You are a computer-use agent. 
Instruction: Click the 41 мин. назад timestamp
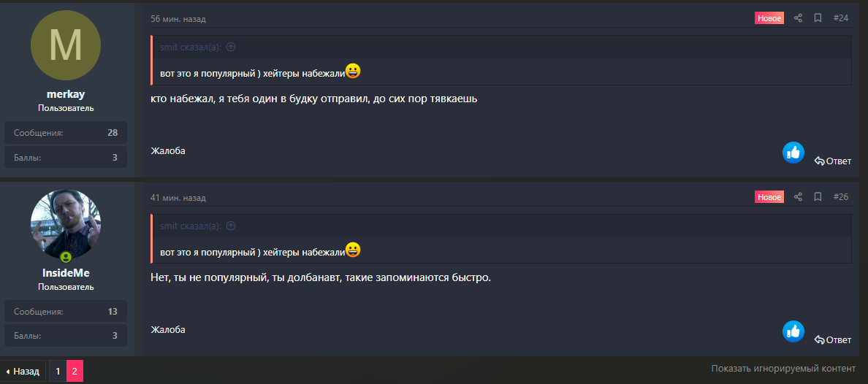pyautogui.click(x=178, y=198)
